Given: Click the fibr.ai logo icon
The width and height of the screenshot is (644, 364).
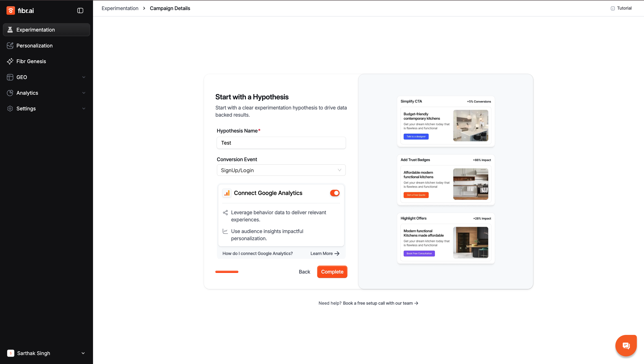Looking at the screenshot, I should 11,11.
